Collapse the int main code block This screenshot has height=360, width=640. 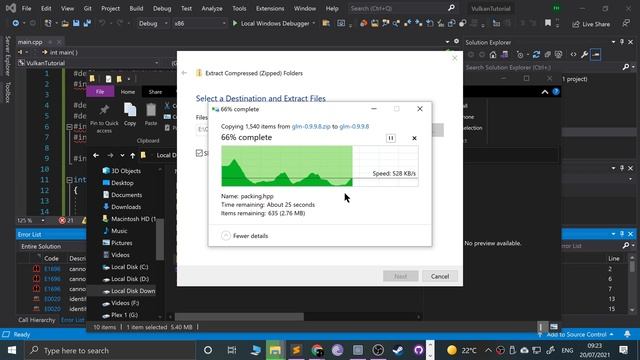(x=69, y=180)
